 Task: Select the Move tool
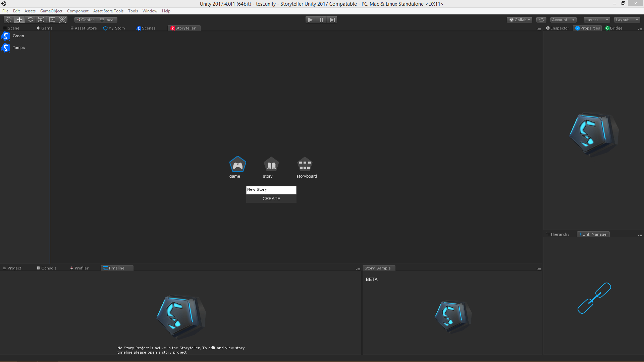coord(19,20)
